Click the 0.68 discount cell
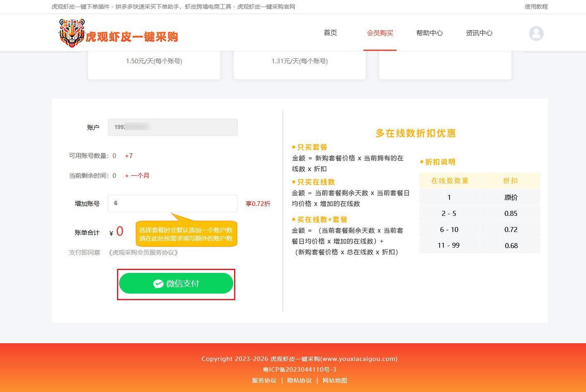The image size is (586, 392). (511, 245)
